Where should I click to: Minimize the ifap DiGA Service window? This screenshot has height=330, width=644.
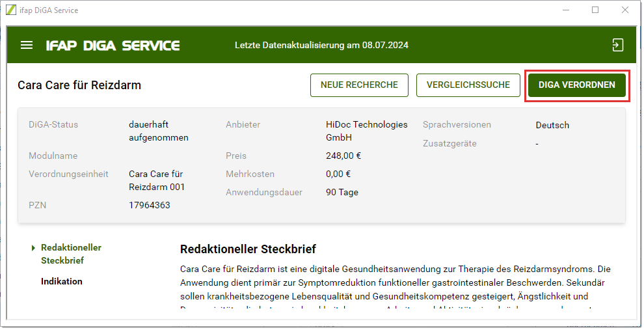click(x=565, y=10)
